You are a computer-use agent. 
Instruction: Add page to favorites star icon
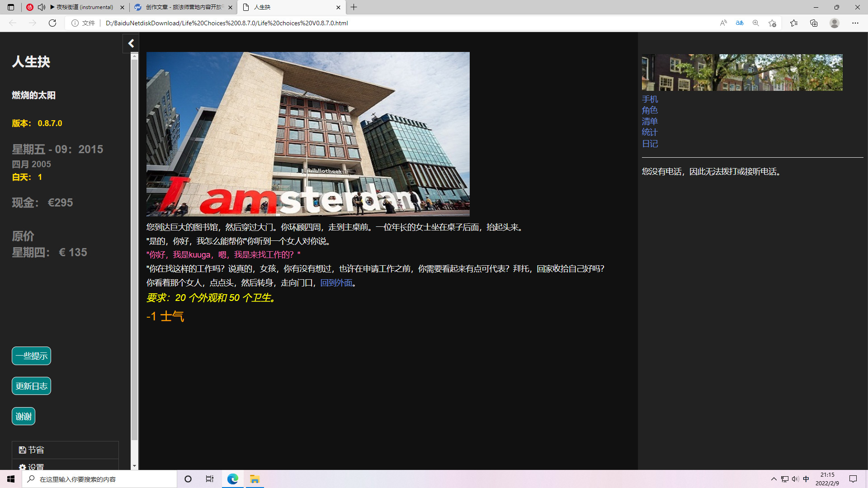772,23
